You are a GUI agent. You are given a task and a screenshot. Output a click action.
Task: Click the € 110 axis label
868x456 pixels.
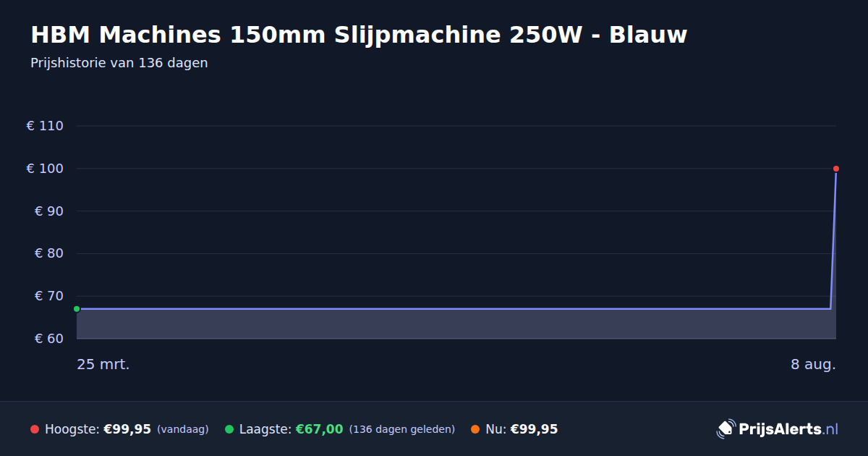45,126
